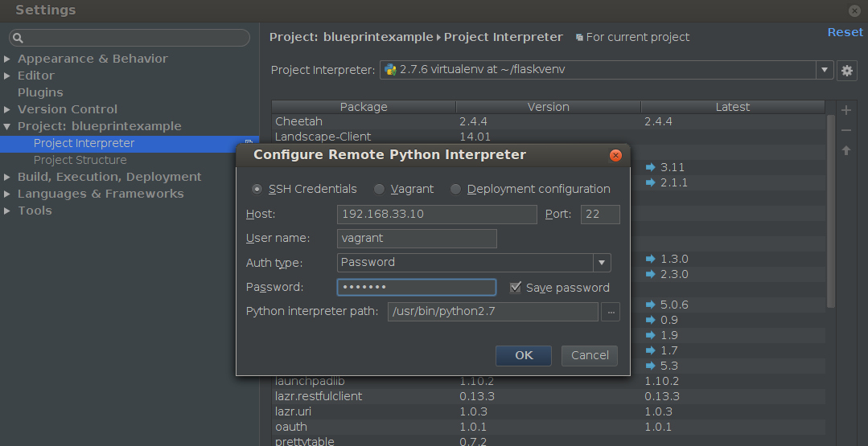868x446 pixels.
Task: Collapse the Project: blueprintexample node
Action: pyautogui.click(x=6, y=126)
